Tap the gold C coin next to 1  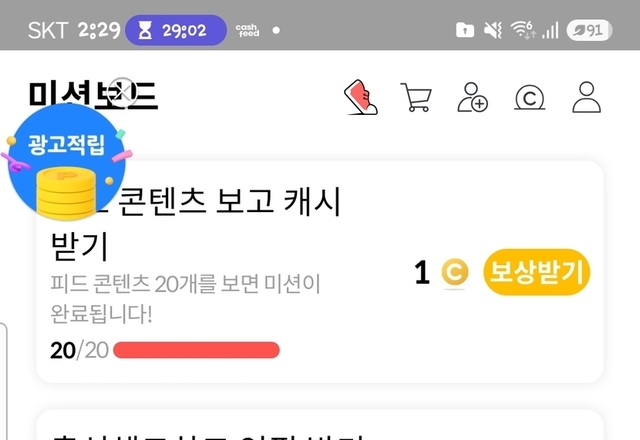point(455,272)
